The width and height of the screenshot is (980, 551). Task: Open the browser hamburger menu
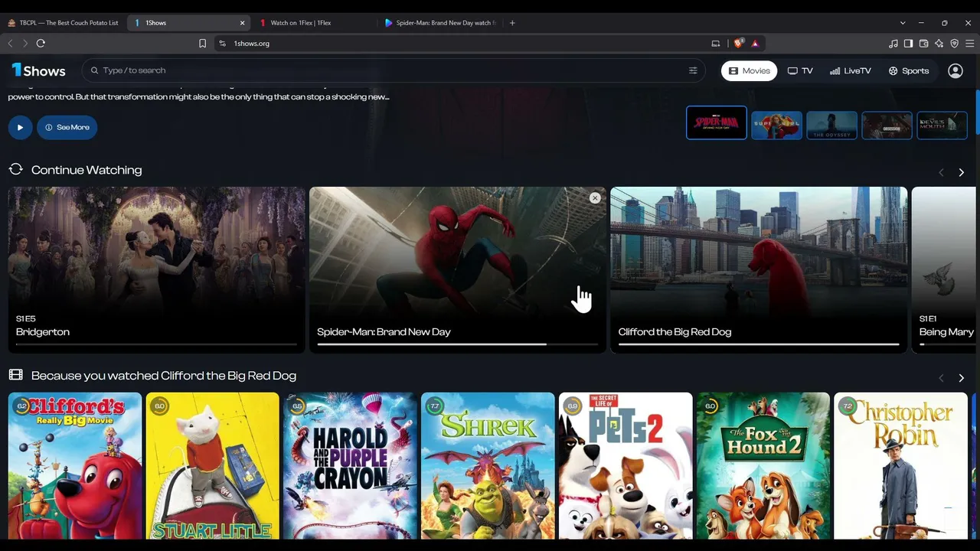tap(969, 44)
